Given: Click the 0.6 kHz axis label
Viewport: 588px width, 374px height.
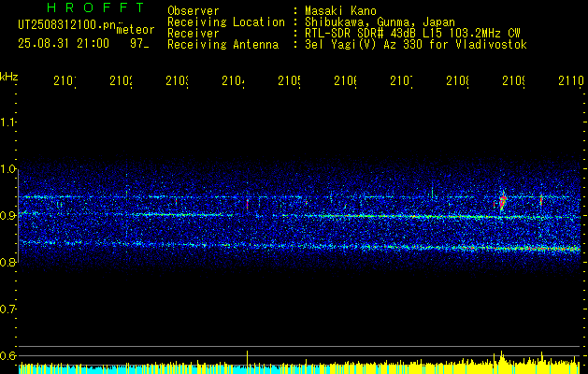Looking at the screenshot, I should click(8, 355).
